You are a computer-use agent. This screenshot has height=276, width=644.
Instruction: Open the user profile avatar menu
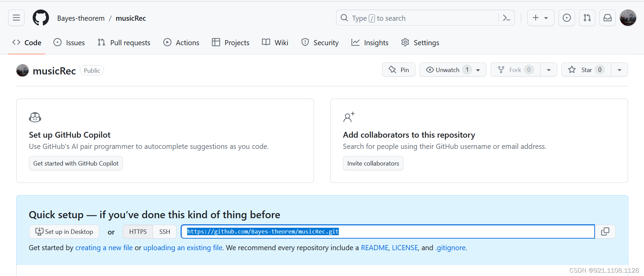628,18
